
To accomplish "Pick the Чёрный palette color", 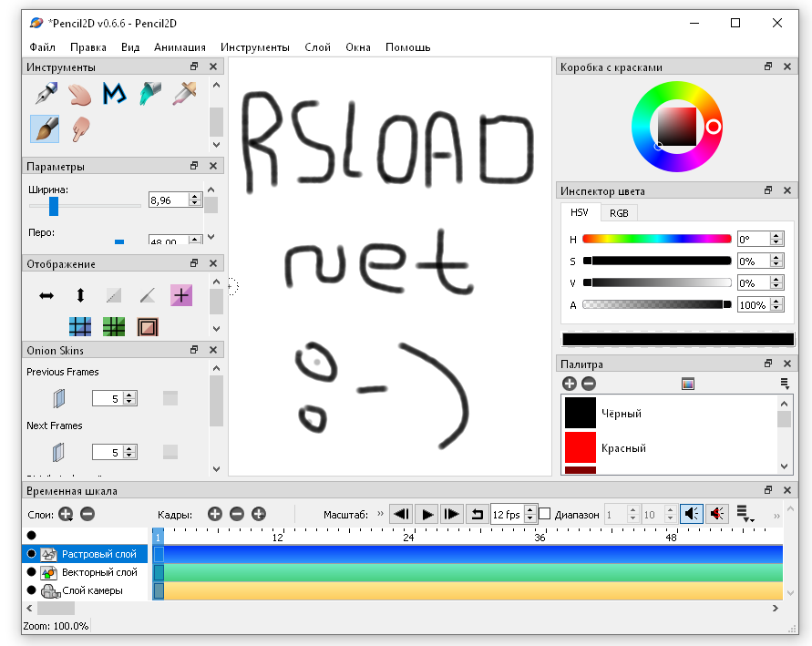I will point(621,413).
